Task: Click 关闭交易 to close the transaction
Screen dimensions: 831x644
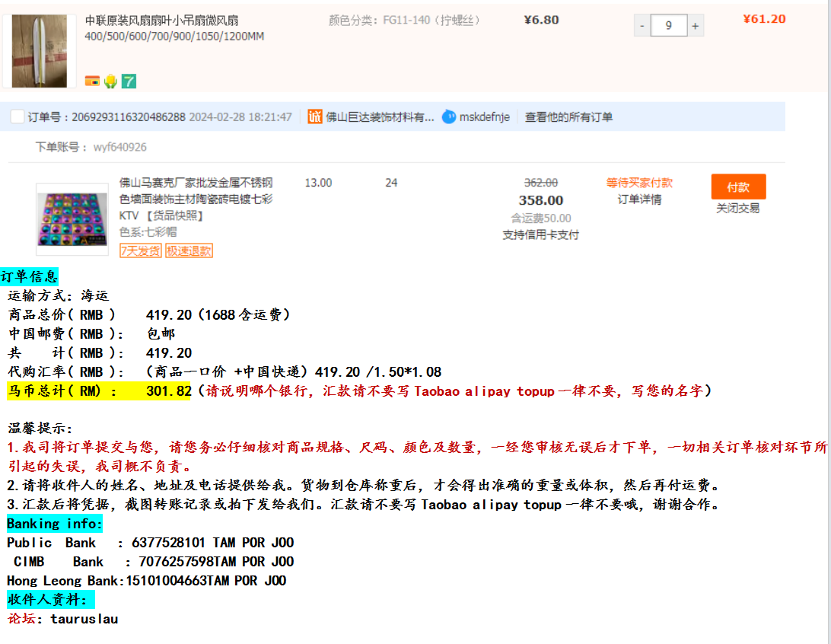Action: [738, 209]
